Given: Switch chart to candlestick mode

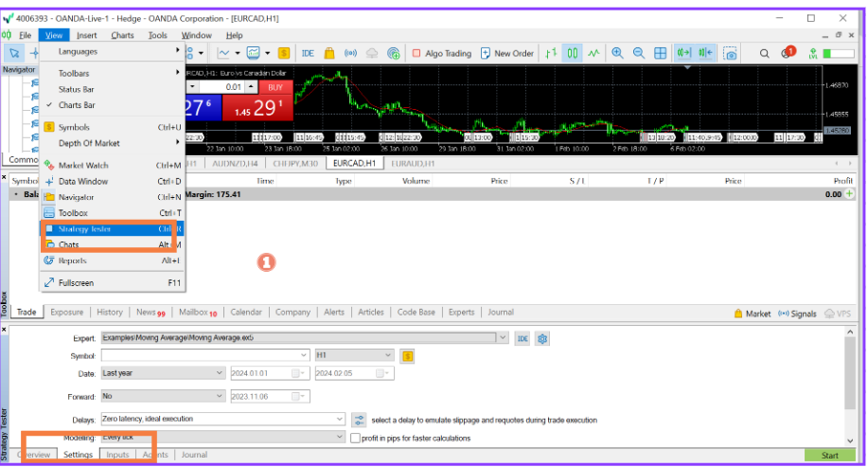Looking at the screenshot, I should coord(573,53).
